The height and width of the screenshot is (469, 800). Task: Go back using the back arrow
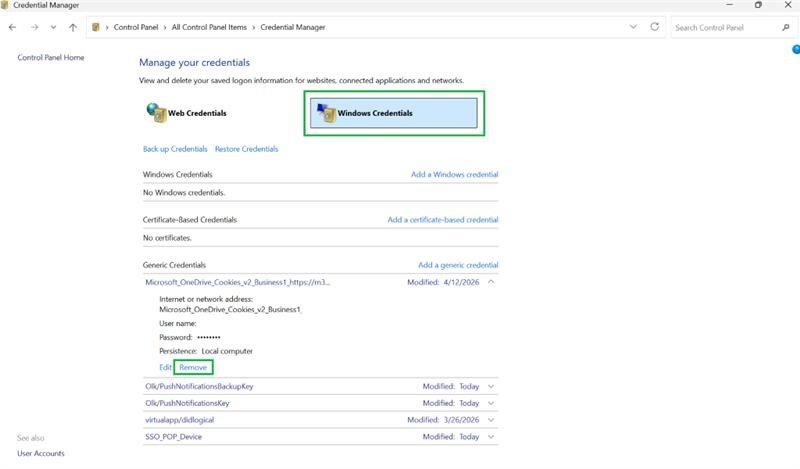[12, 28]
